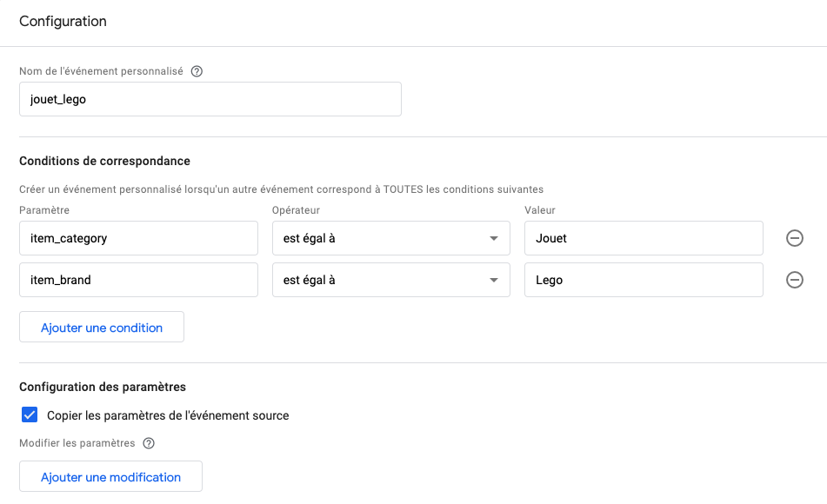Click Nom de l'événement personnalisé label

[x=101, y=71]
